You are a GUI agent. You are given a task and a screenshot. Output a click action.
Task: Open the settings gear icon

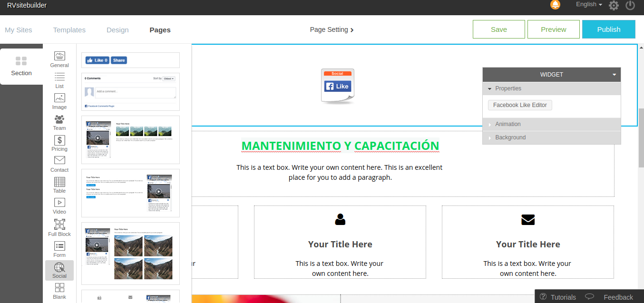pos(614,6)
